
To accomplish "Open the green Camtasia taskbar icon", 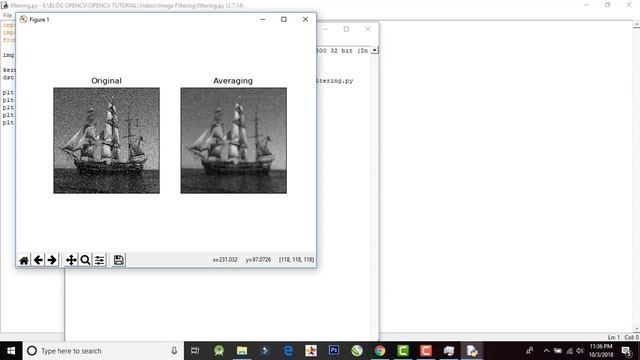I will (403, 351).
